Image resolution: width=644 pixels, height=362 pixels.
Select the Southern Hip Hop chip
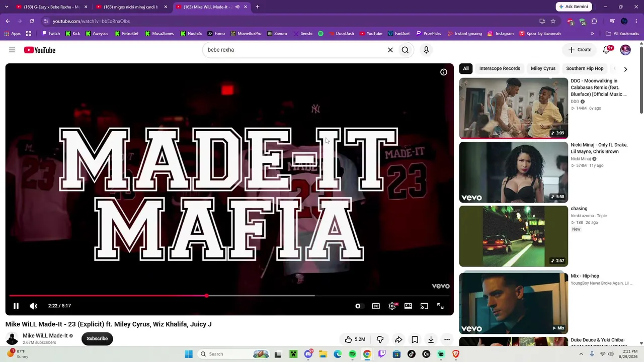[585, 68]
